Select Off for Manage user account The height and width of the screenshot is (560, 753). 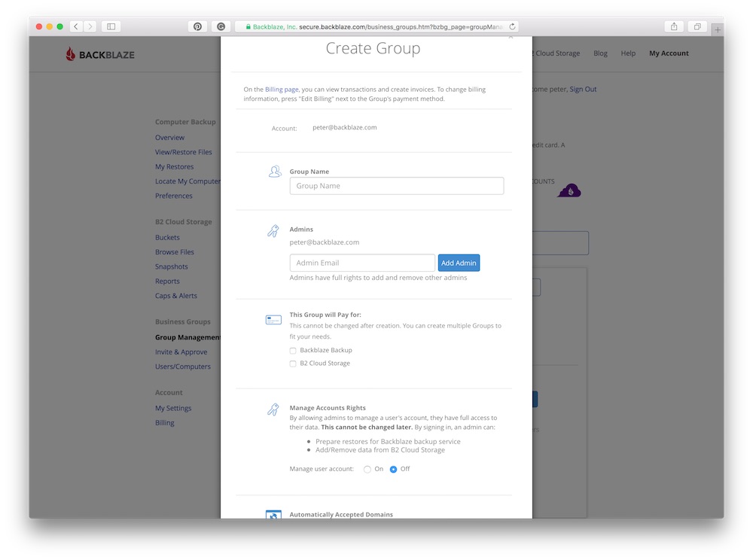(393, 470)
